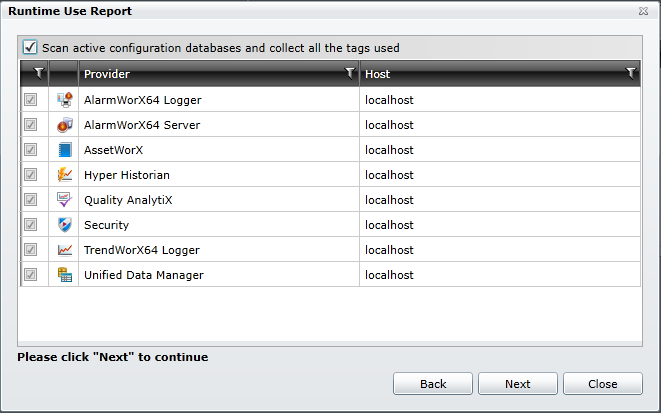Click the AlarmWorX64 Server provider icon
This screenshot has height=413, width=661.
64,125
